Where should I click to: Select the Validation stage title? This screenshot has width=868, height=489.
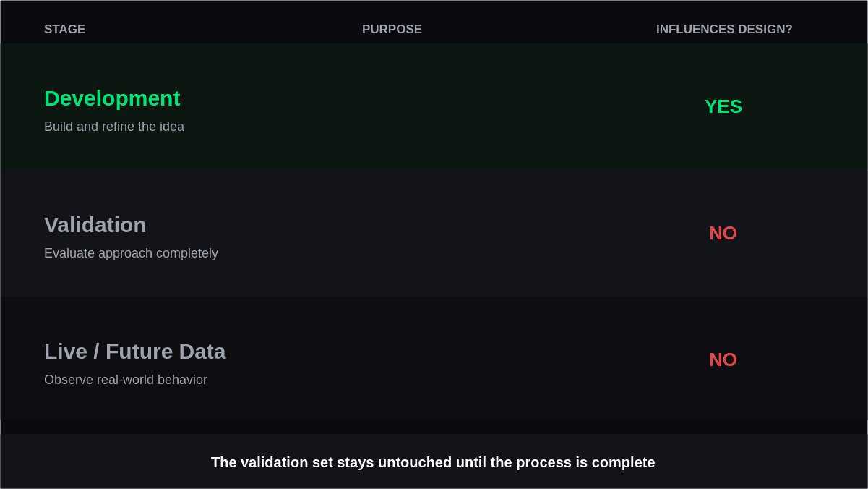[95, 225]
